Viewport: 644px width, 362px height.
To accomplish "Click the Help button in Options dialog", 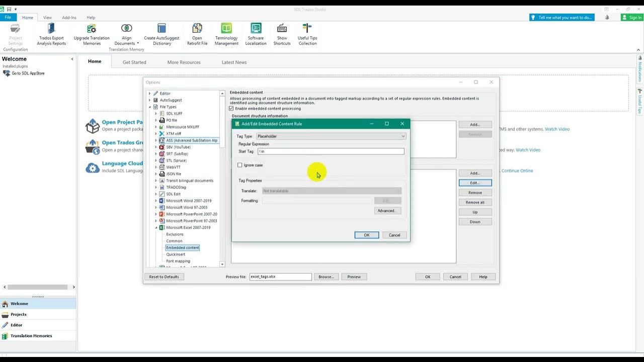I will click(x=483, y=277).
